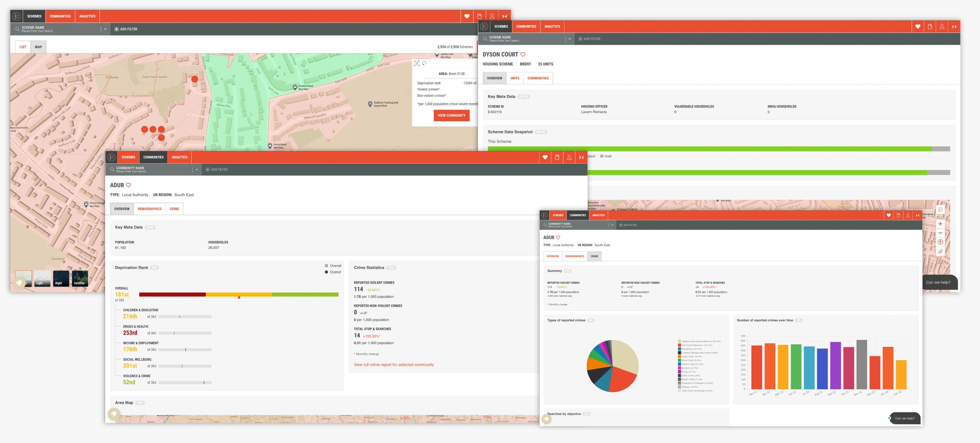Click the map layers copy icon

click(x=940, y=210)
